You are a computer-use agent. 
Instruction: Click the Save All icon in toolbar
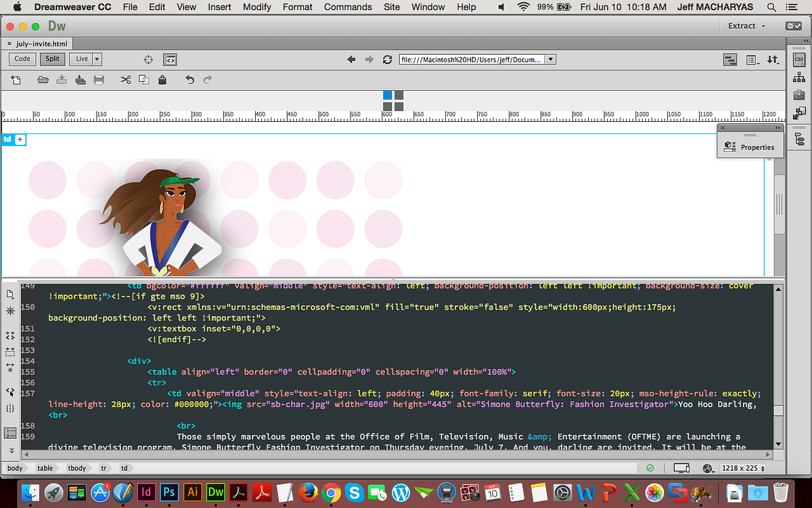point(80,80)
